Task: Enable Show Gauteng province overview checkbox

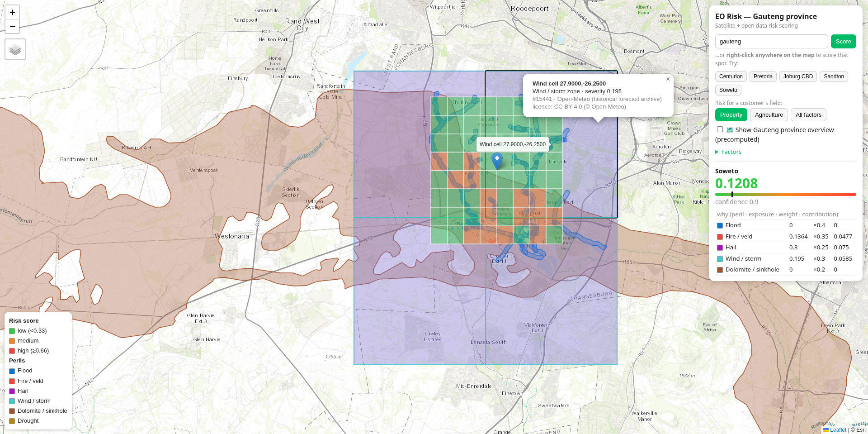Action: pyautogui.click(x=720, y=129)
